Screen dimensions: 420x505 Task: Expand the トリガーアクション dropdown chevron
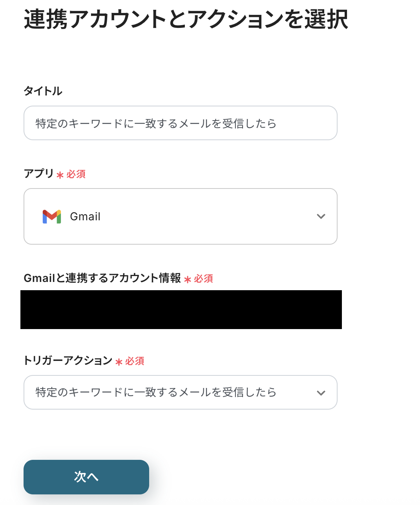[x=321, y=393]
